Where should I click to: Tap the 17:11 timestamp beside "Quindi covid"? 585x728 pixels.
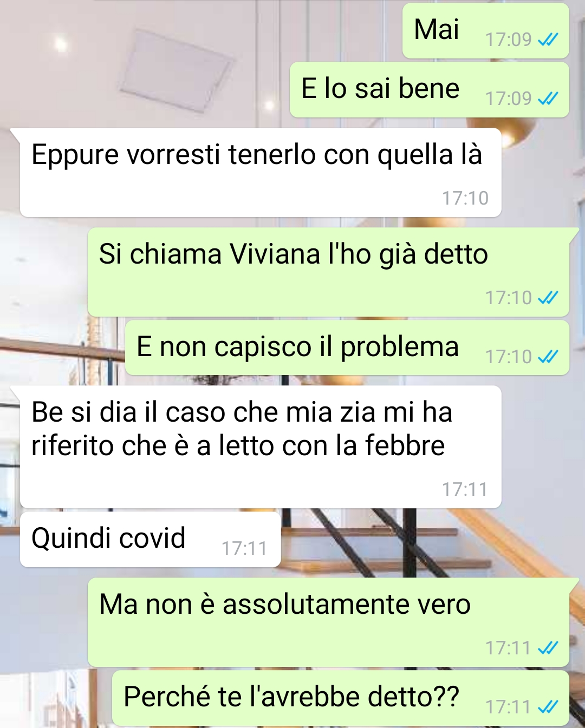(x=244, y=548)
